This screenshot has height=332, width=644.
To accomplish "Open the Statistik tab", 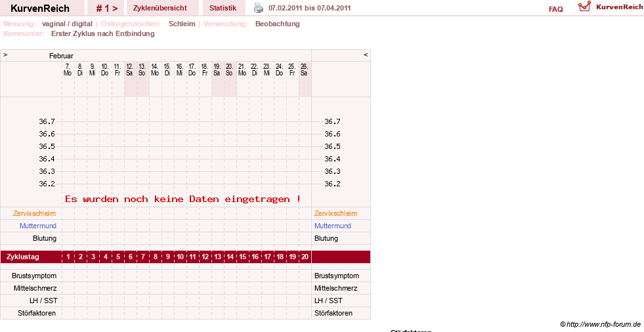I will pyautogui.click(x=223, y=9).
